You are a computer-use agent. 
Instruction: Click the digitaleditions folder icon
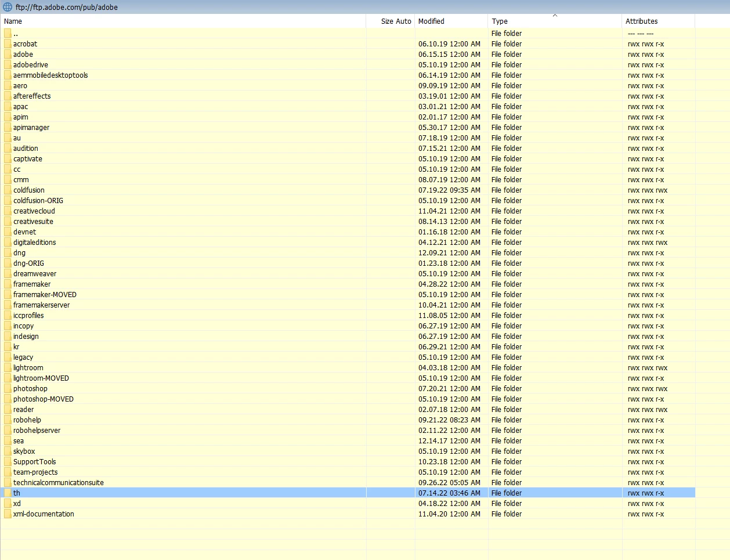click(x=8, y=242)
